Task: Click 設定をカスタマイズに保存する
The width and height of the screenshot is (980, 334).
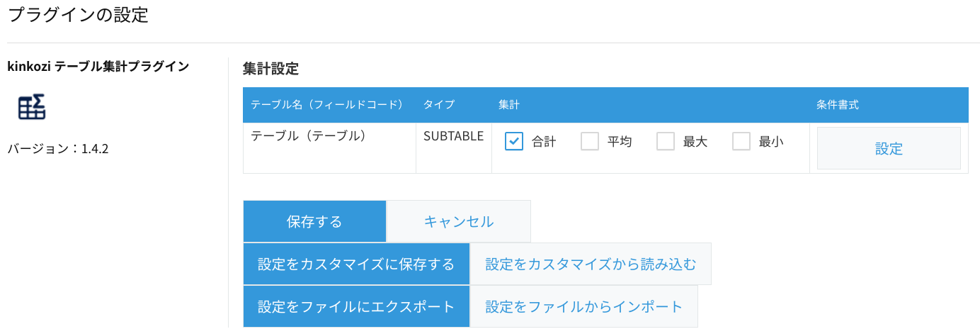Action: click(x=356, y=264)
